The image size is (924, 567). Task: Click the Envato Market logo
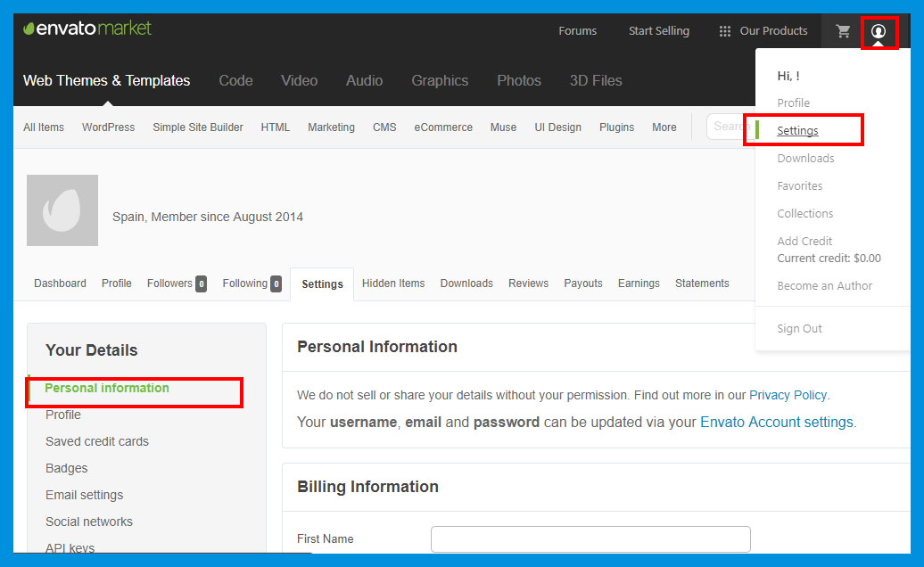[87, 29]
